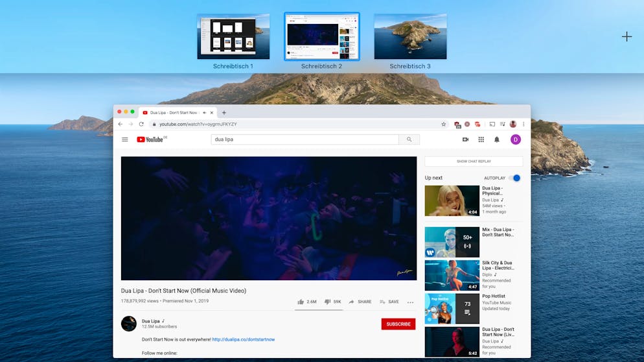Bookmark this page with the star icon
The width and height of the screenshot is (644, 362).
tap(444, 124)
